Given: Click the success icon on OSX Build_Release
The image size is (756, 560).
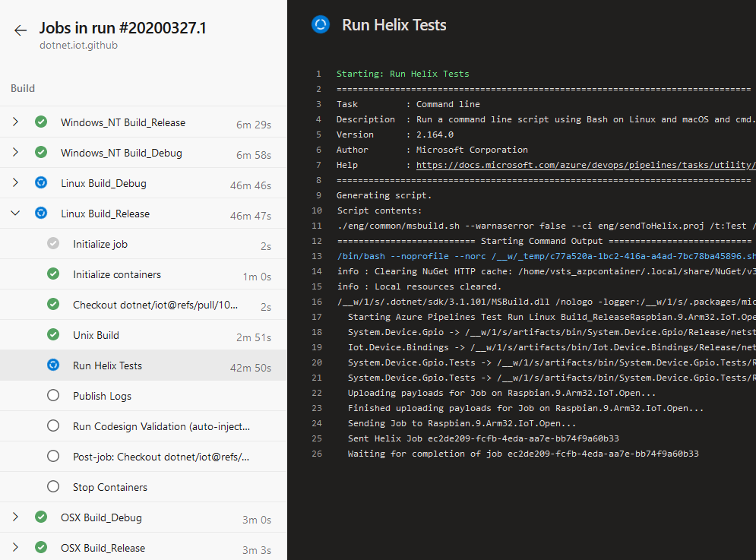Looking at the screenshot, I should [40, 547].
